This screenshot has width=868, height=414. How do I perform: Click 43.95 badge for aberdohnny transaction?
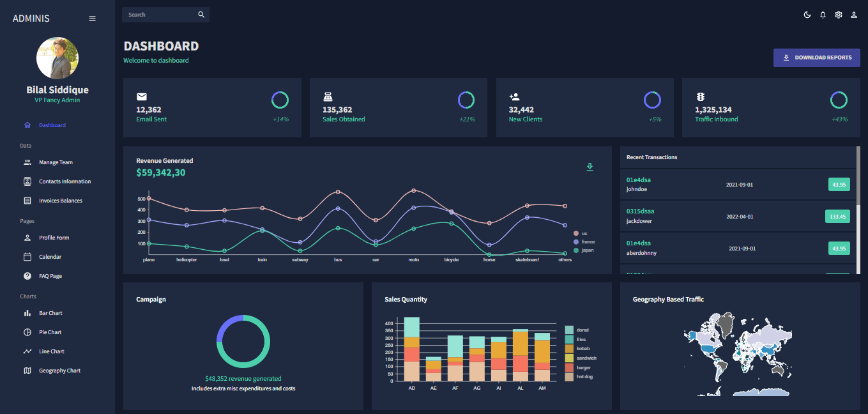(x=839, y=249)
